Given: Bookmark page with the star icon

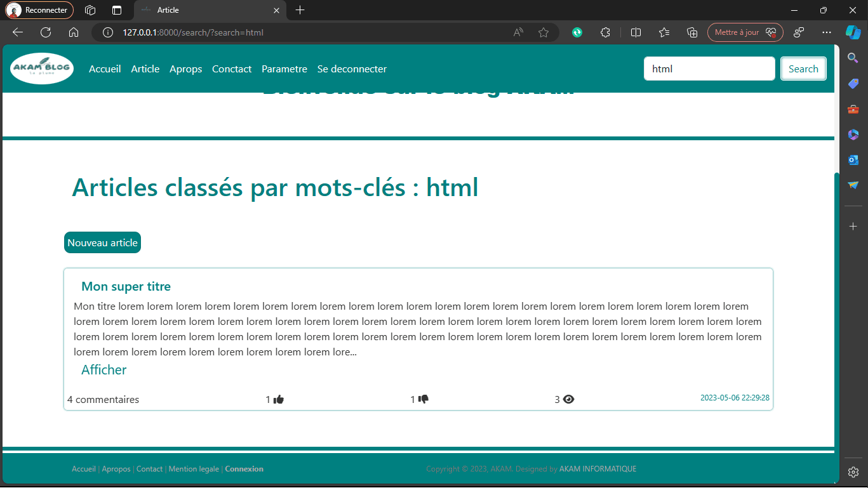Looking at the screenshot, I should coord(544,32).
